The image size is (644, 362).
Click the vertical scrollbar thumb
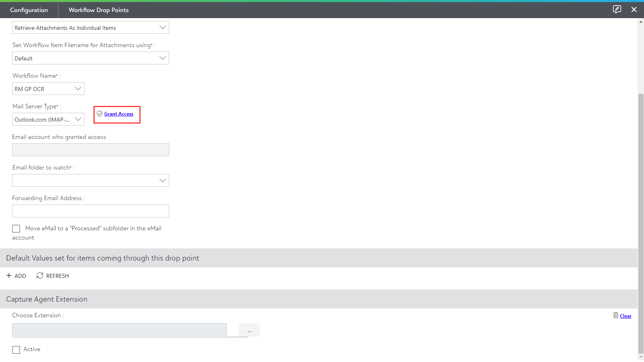click(x=641, y=223)
